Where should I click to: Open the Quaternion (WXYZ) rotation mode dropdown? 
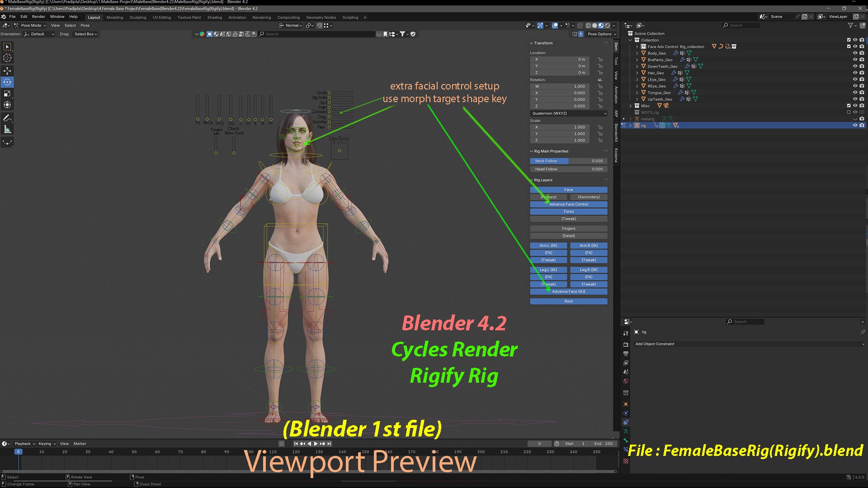pyautogui.click(x=569, y=113)
